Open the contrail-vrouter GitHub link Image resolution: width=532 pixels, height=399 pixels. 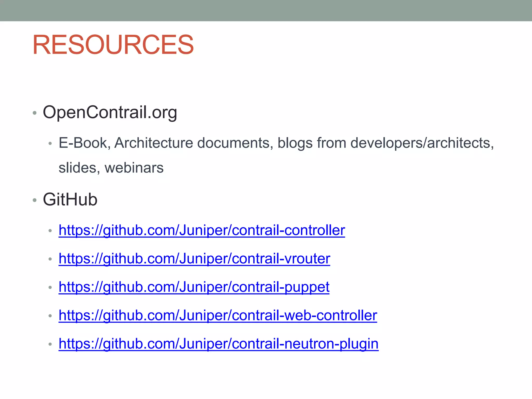coord(194,259)
